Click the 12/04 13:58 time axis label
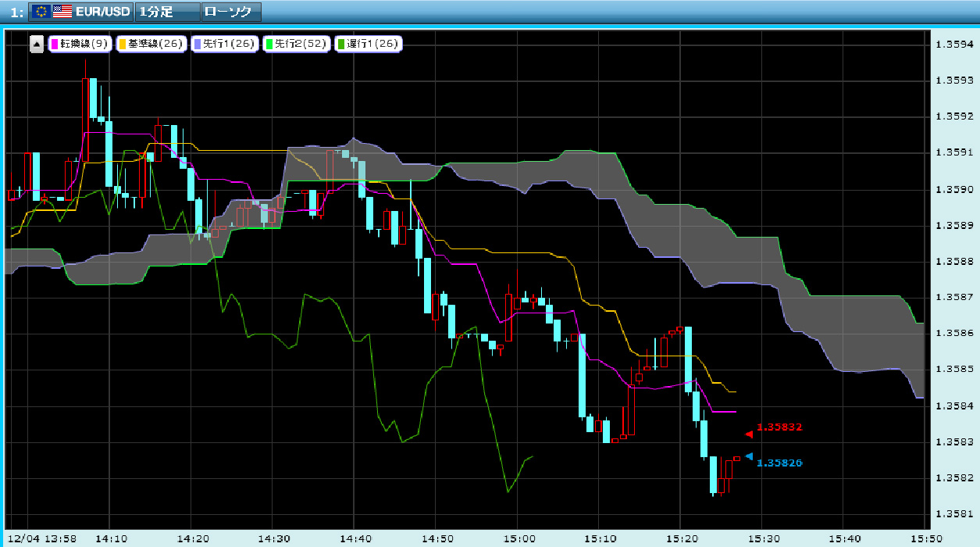 point(42,538)
